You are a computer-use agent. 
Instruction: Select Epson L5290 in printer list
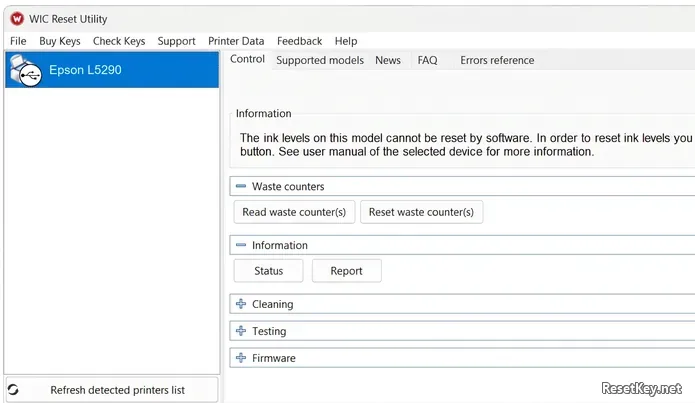112,70
